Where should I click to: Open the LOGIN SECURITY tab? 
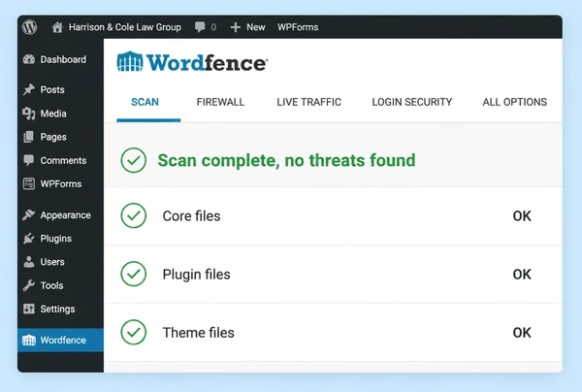412,102
